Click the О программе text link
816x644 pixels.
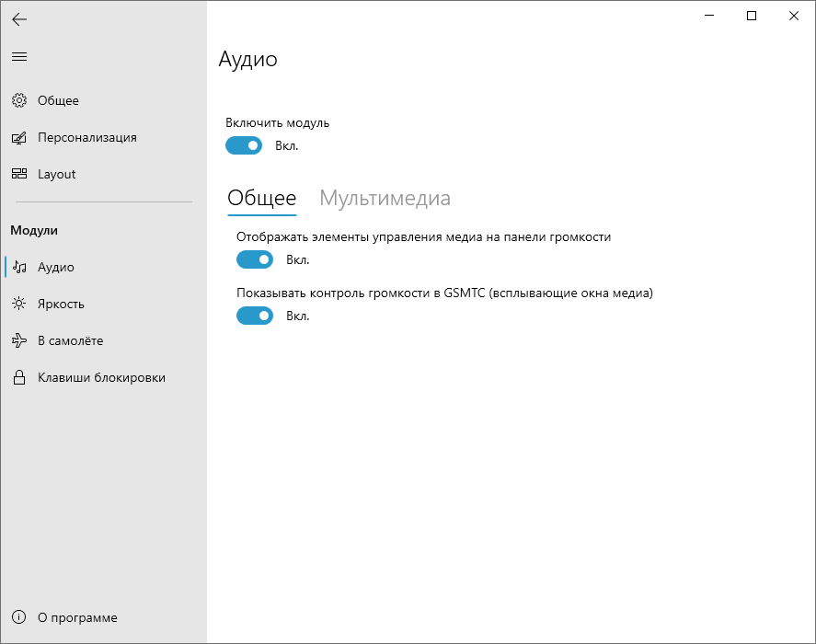pyautogui.click(x=77, y=617)
